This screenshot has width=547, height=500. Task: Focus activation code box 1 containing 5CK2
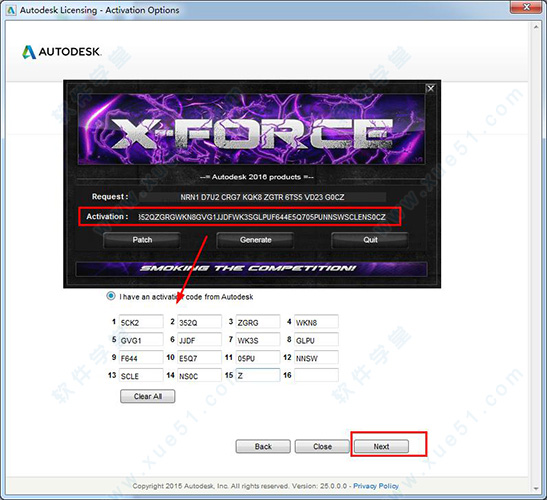(x=141, y=322)
